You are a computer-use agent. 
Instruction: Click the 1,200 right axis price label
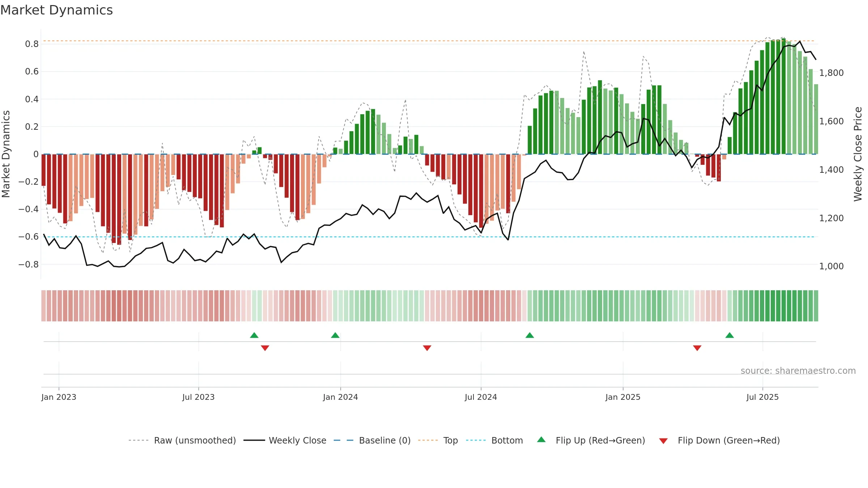click(x=831, y=218)
